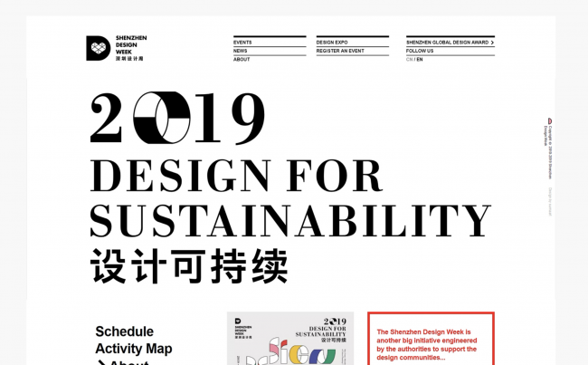This screenshot has height=365, width=588.
Task: Switch language to EN
Action: (420, 60)
